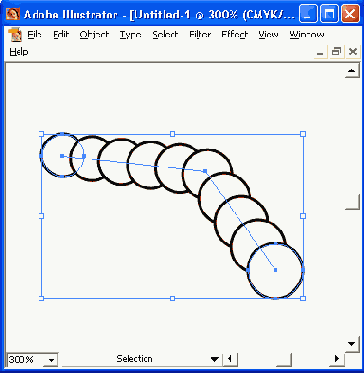Close the Untitled-1 document
This screenshot has width=364, height=373.
[x=353, y=52]
